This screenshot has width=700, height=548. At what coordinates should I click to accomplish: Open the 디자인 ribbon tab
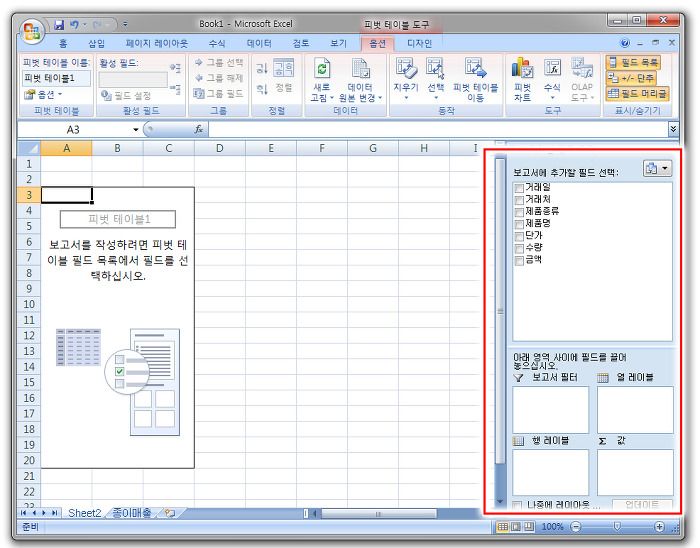point(420,44)
